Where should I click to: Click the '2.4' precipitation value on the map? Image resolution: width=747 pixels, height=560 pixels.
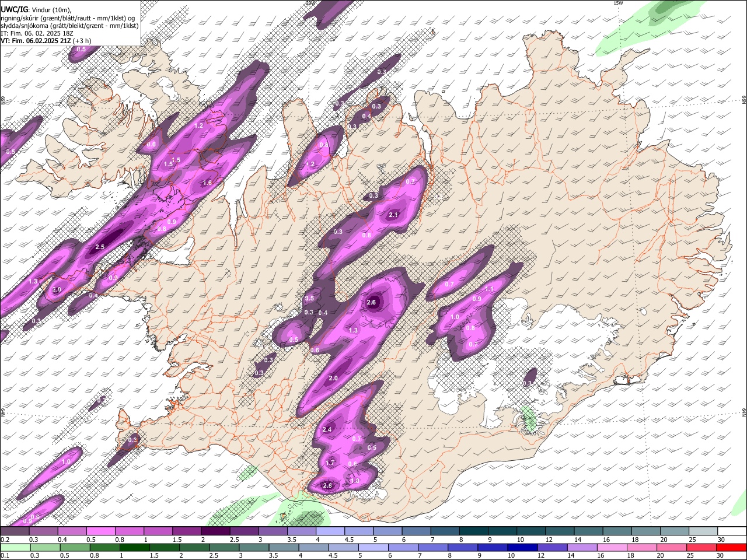tap(327, 429)
